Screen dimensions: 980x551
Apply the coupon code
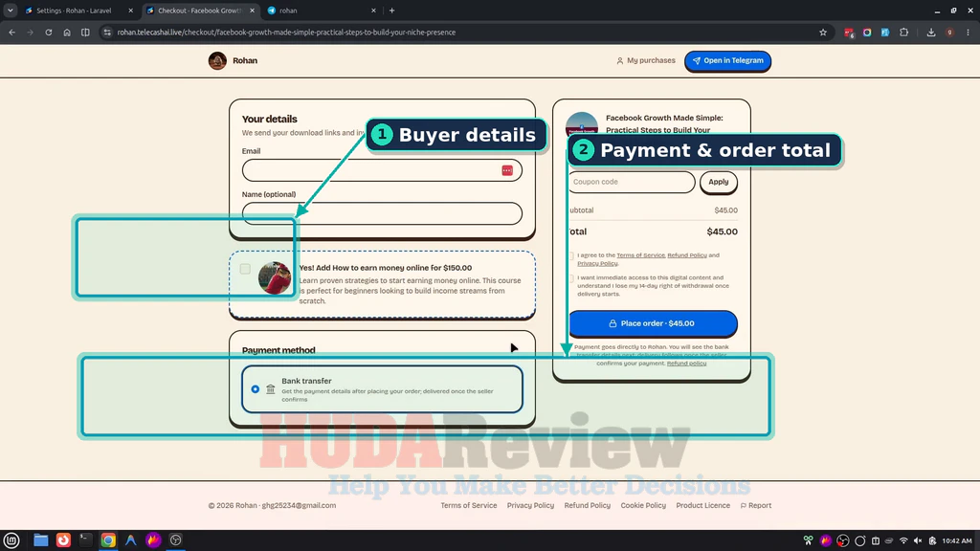click(718, 182)
